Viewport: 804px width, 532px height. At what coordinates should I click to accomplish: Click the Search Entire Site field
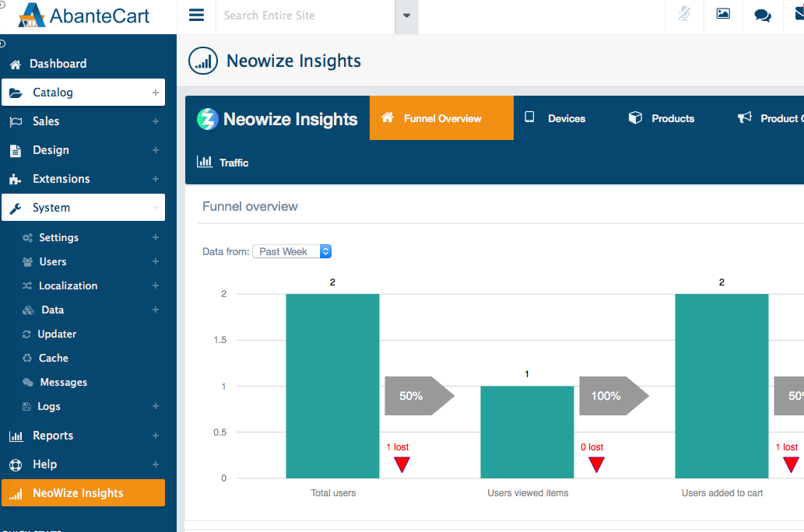tap(306, 16)
